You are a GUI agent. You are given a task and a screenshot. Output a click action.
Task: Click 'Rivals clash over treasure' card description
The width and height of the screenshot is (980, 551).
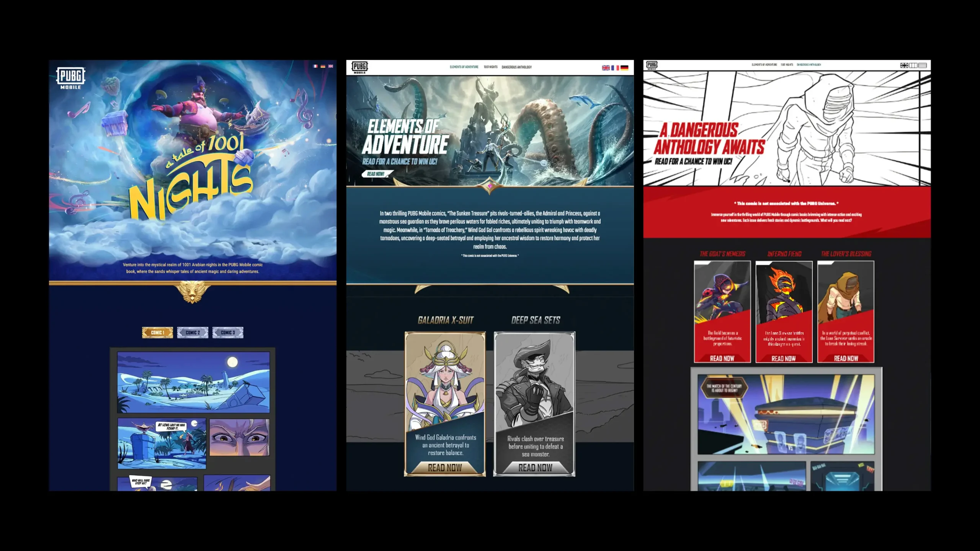tap(536, 447)
